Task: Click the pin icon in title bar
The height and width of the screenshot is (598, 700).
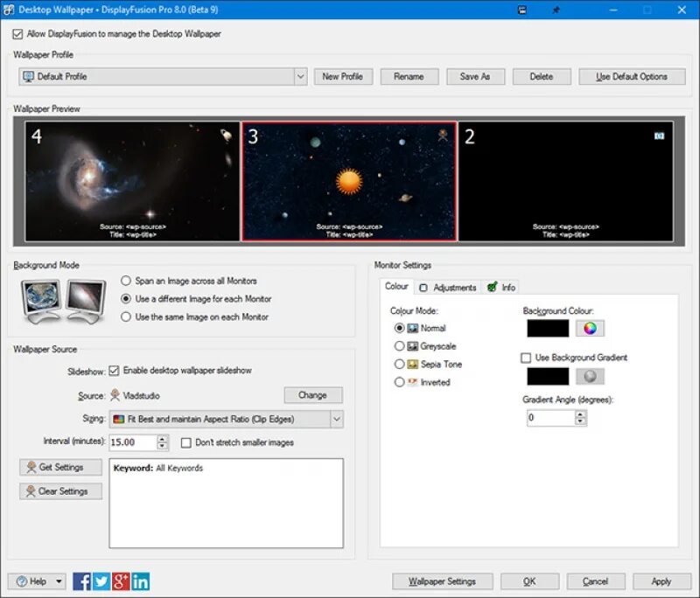Action: click(x=556, y=10)
